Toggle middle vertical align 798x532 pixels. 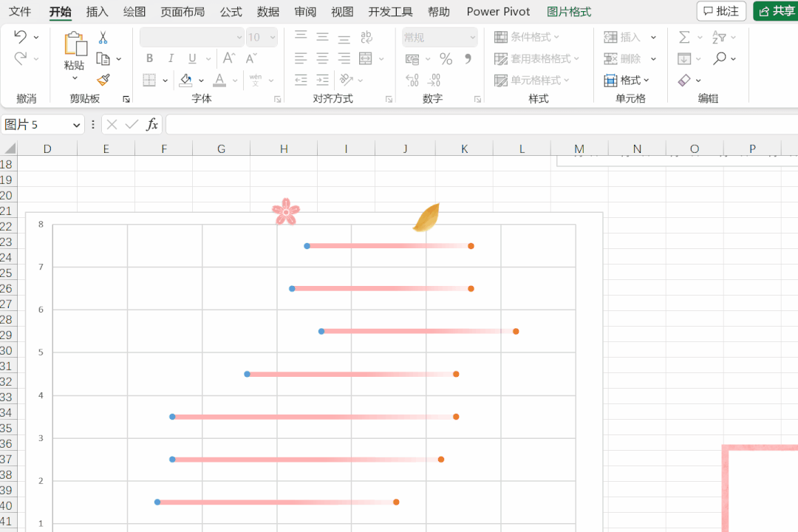pos(323,37)
